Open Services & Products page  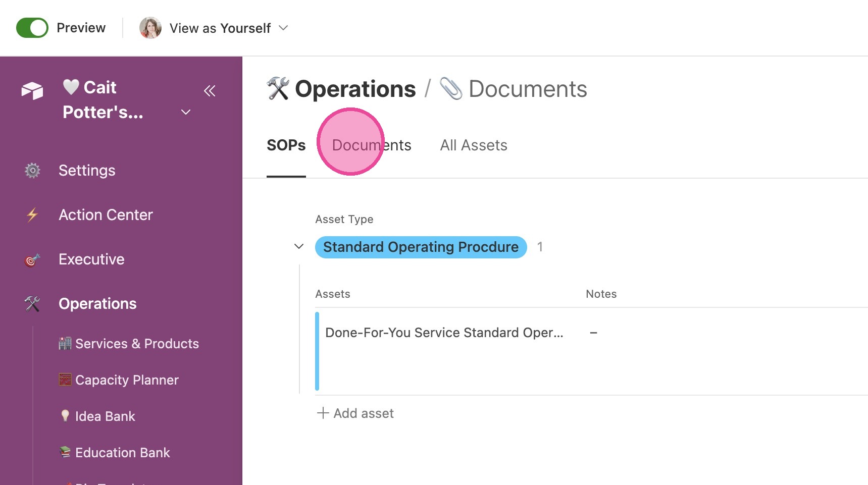[129, 344]
